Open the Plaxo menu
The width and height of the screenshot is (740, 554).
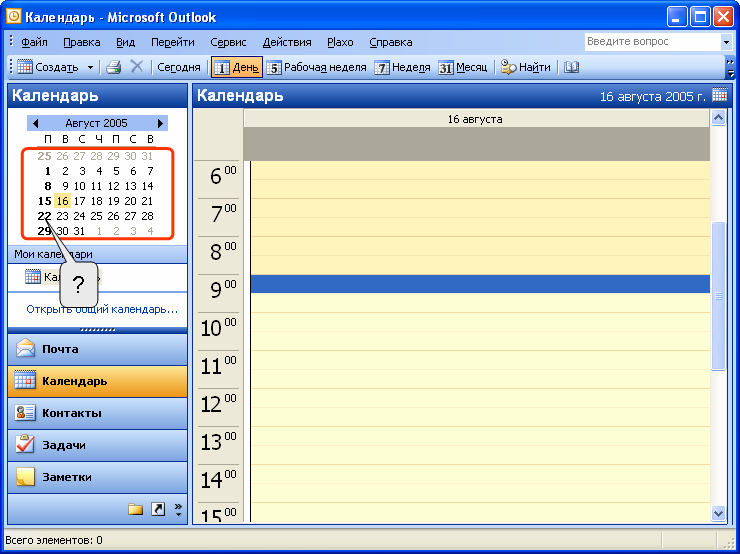(340, 42)
